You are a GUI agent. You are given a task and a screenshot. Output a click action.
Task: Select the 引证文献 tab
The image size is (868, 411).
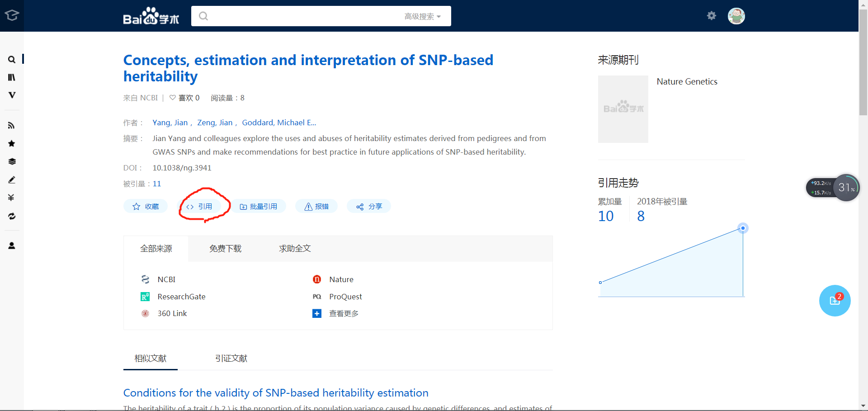pos(231,359)
